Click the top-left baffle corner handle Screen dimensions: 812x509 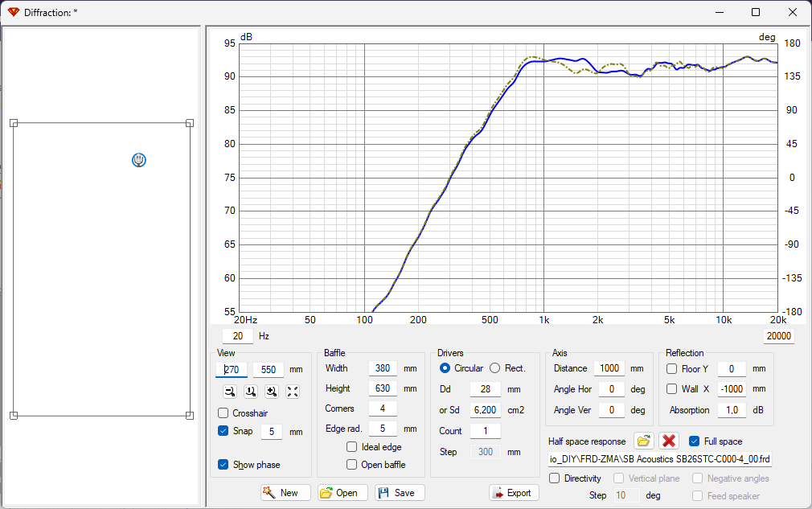(x=14, y=123)
